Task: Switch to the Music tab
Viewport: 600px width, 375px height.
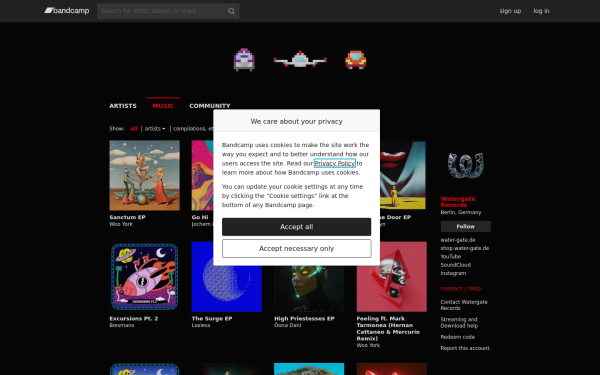Action: click(163, 106)
